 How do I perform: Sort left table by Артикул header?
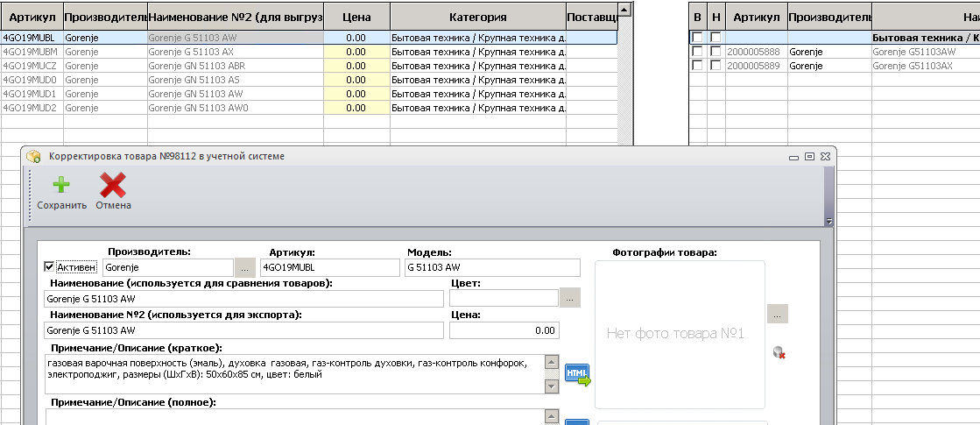[x=32, y=17]
